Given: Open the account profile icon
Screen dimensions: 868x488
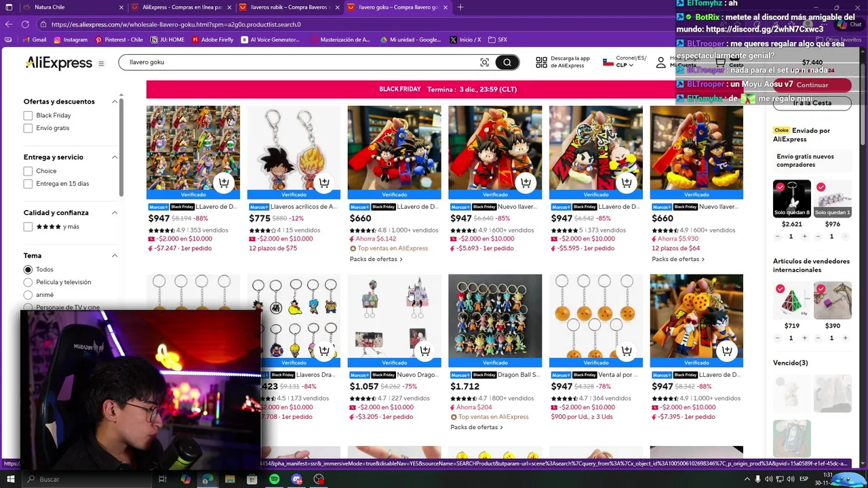Looking at the screenshot, I should (x=660, y=62).
